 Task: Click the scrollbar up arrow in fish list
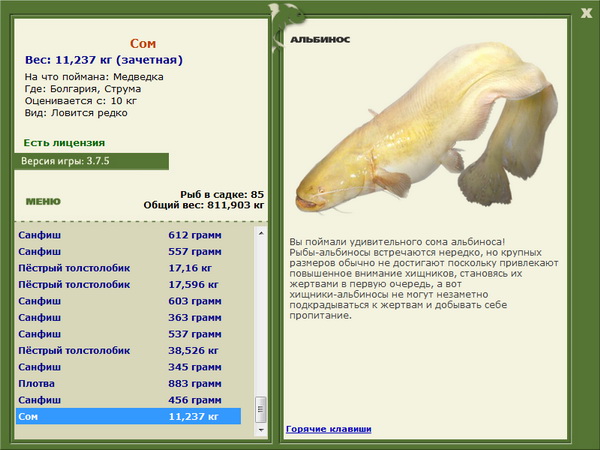click(261, 233)
